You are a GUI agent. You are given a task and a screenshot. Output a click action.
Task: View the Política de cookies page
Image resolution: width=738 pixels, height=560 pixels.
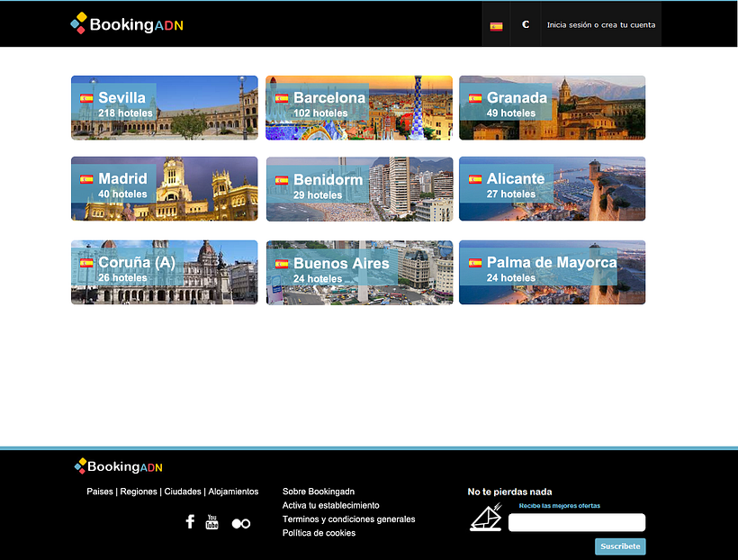click(319, 533)
